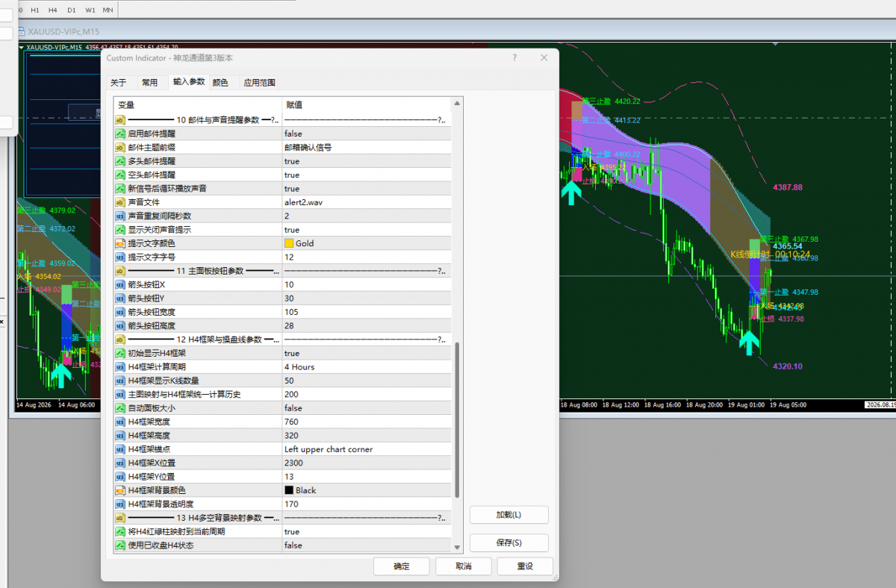Open the 关于 tab

(x=119, y=82)
